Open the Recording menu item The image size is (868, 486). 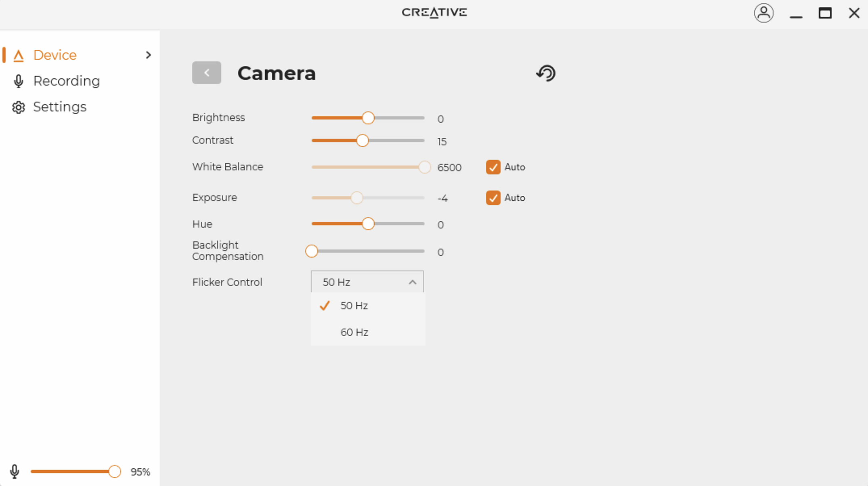pyautogui.click(x=66, y=81)
